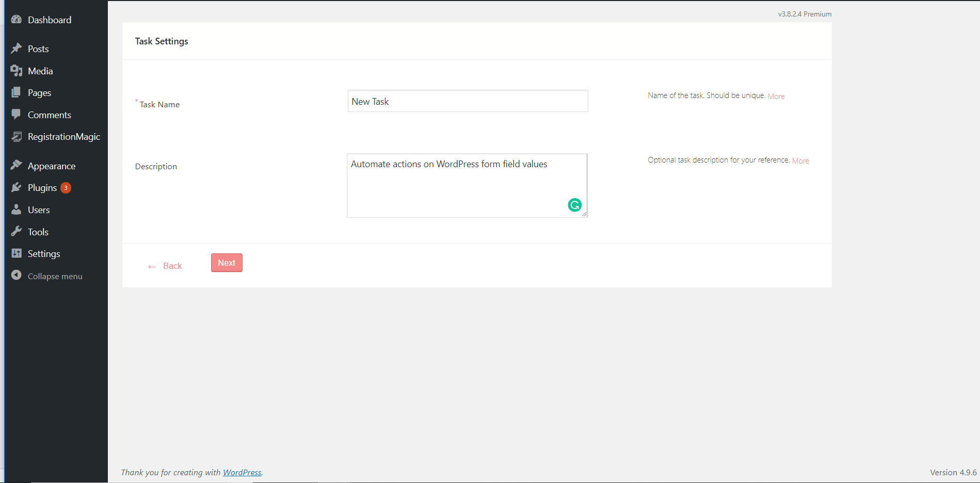Click the Grammarly icon in Description box
The image size is (980, 483).
pos(575,205)
